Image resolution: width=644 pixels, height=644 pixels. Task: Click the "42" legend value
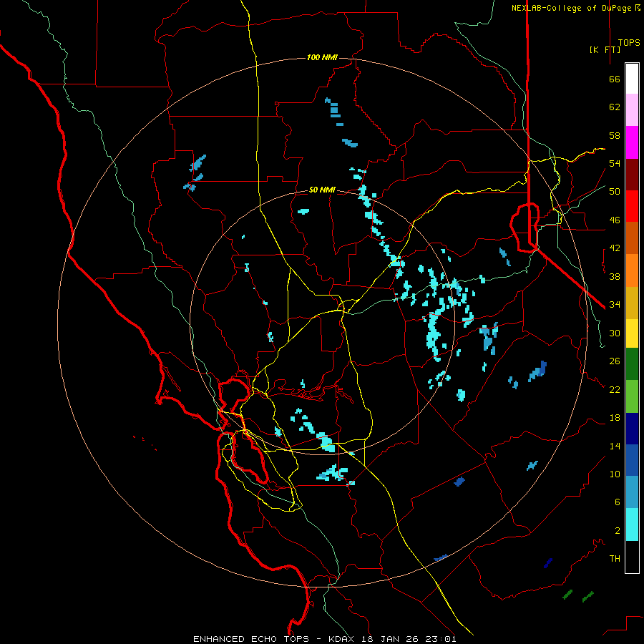tap(615, 248)
